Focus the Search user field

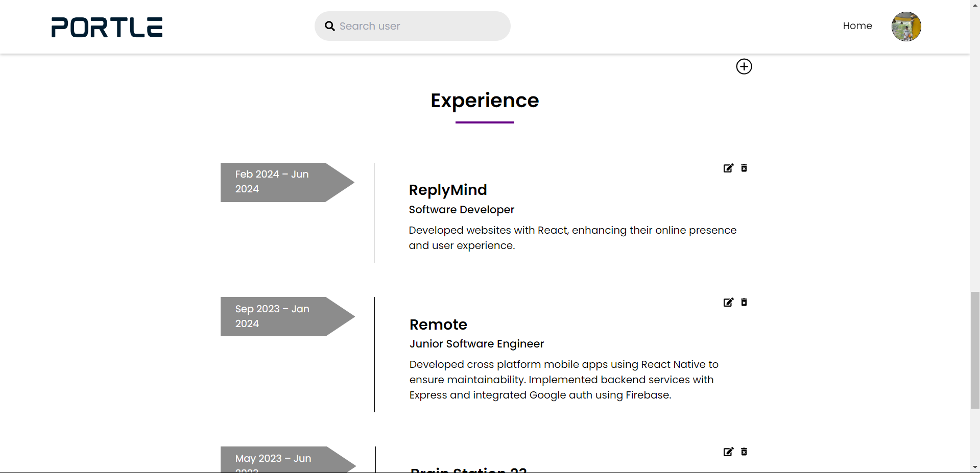(412, 26)
